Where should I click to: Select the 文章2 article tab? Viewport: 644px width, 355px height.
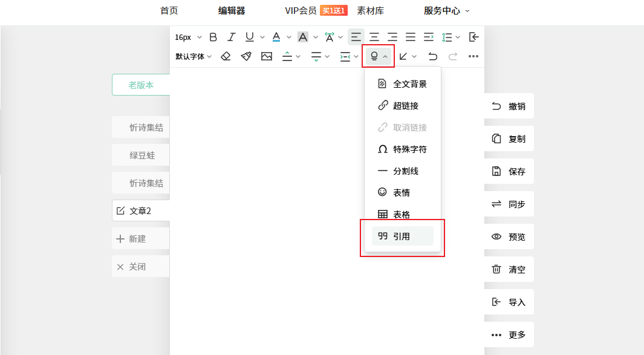click(141, 211)
